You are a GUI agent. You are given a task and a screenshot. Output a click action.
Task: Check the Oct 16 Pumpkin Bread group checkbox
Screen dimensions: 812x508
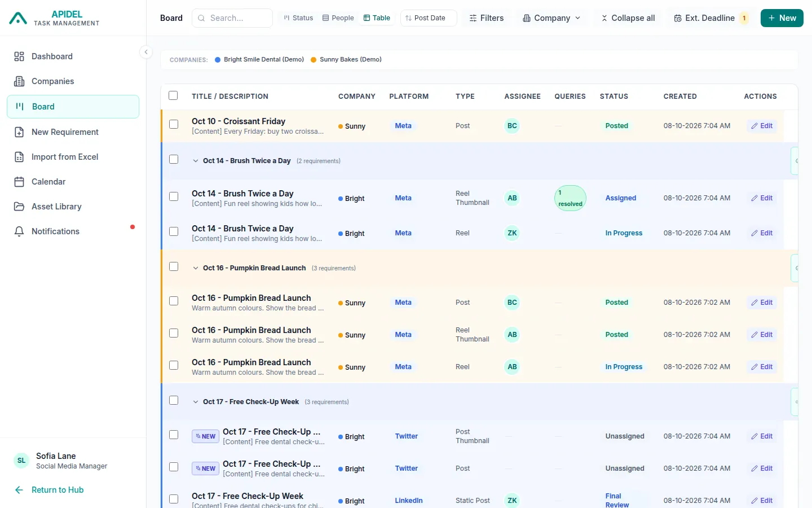pyautogui.click(x=174, y=266)
